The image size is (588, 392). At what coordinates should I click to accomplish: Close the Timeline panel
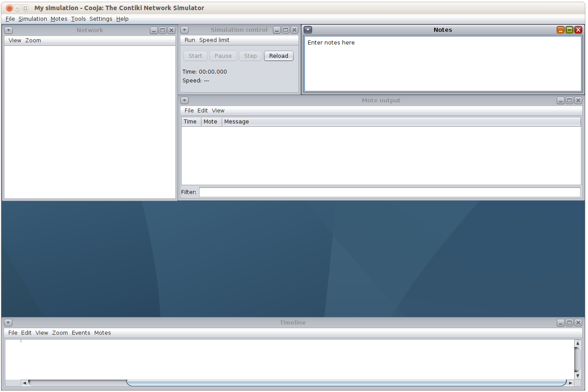[578, 323]
